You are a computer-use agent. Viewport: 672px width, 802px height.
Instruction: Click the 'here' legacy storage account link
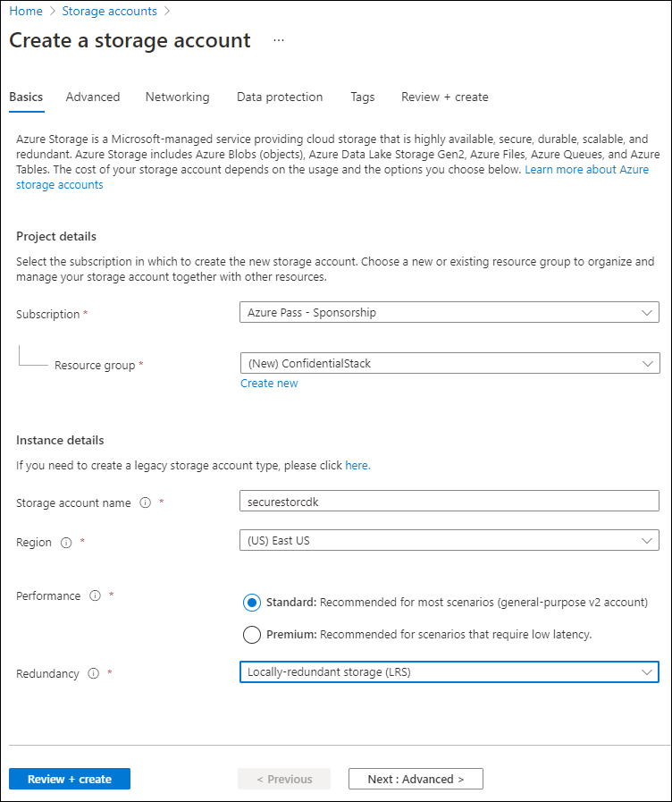(357, 466)
